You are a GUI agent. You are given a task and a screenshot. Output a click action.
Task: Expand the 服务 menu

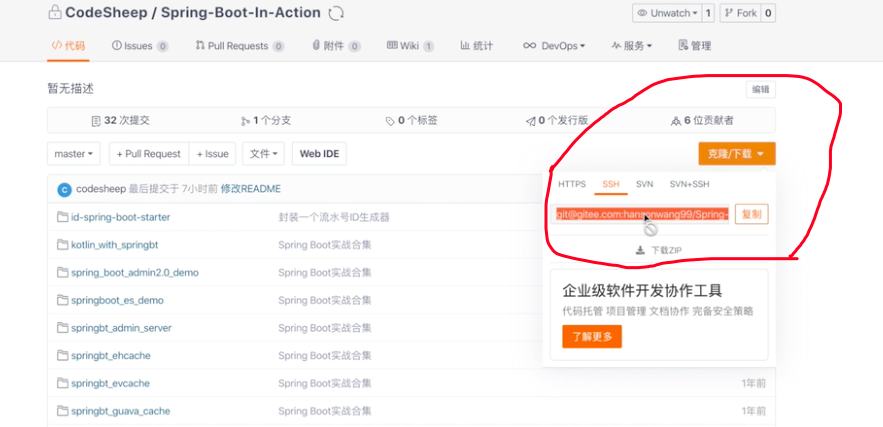pyautogui.click(x=632, y=46)
